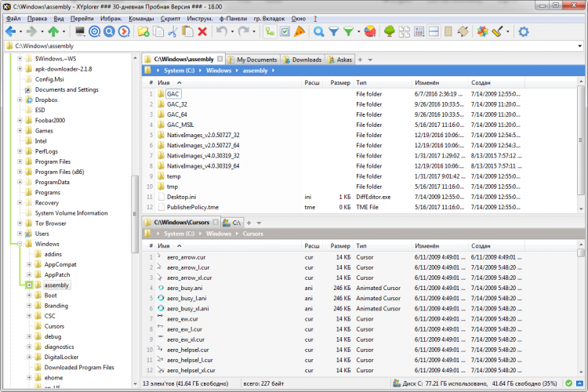Open the green filter dropdown arrow
The image size is (588, 392).
click(x=358, y=32)
